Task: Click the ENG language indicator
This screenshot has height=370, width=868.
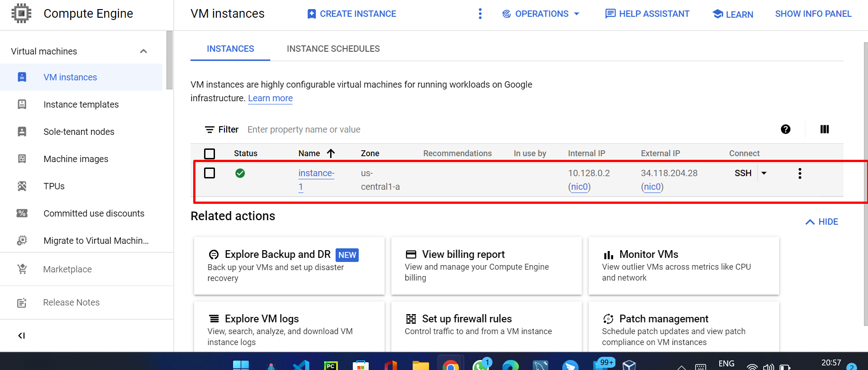Action: click(x=726, y=364)
